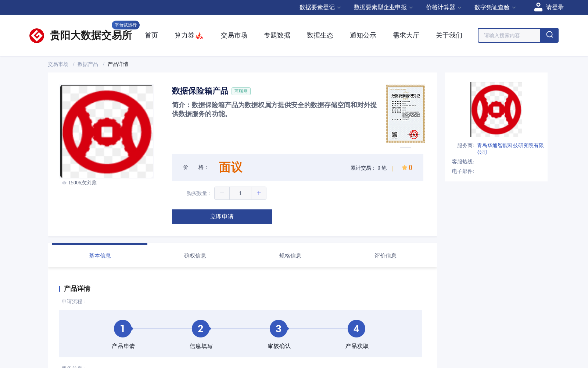Click 请登录 login link

click(x=555, y=7)
